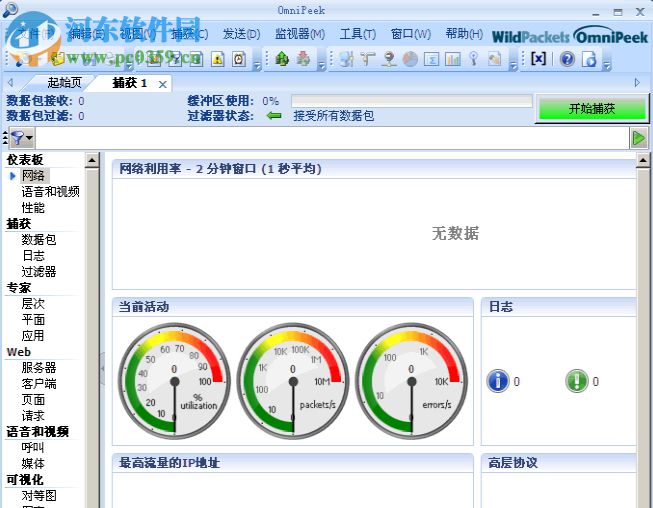Image resolution: width=653 pixels, height=508 pixels.
Task: Switch to the 起始页 tab
Action: 64,83
